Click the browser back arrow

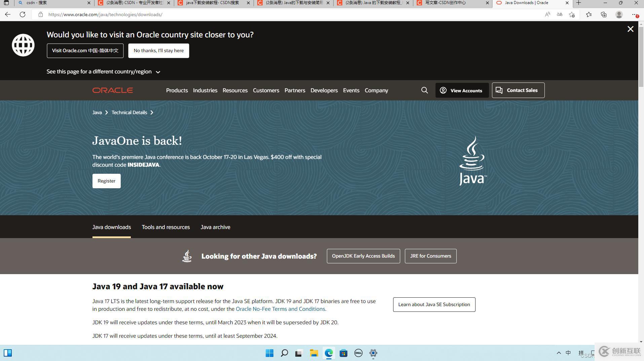pyautogui.click(x=7, y=14)
